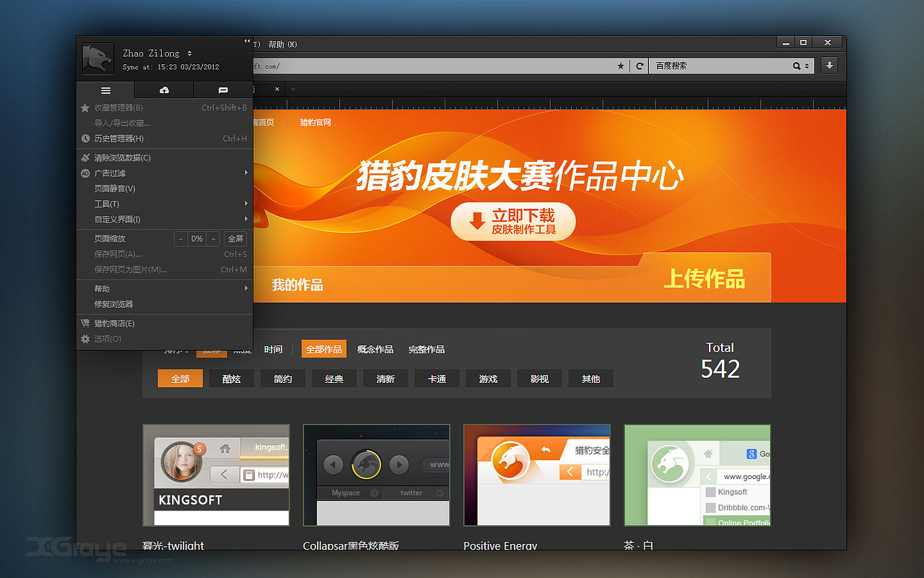Open the 帮助(H) menu in the menu bar
Screen dimensions: 924x578
(x=282, y=44)
